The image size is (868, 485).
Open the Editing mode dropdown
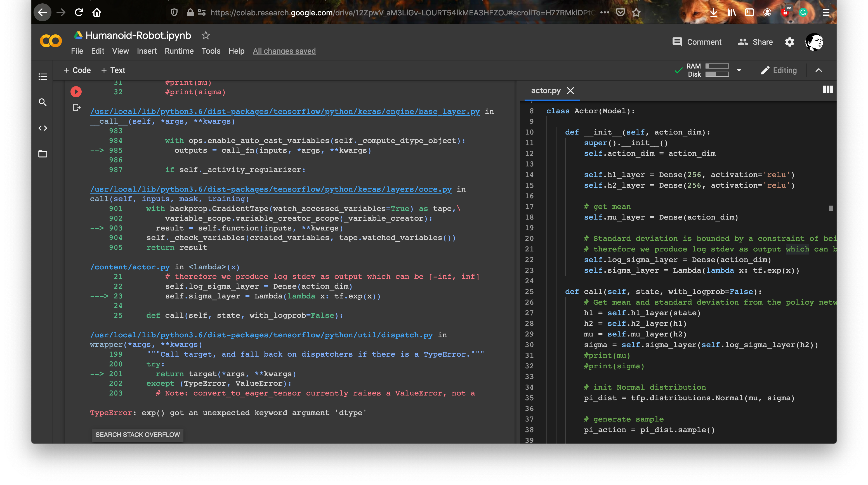point(779,70)
